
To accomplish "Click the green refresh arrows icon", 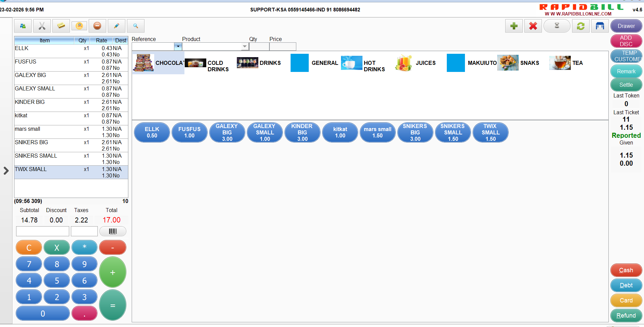I will 581,26.
